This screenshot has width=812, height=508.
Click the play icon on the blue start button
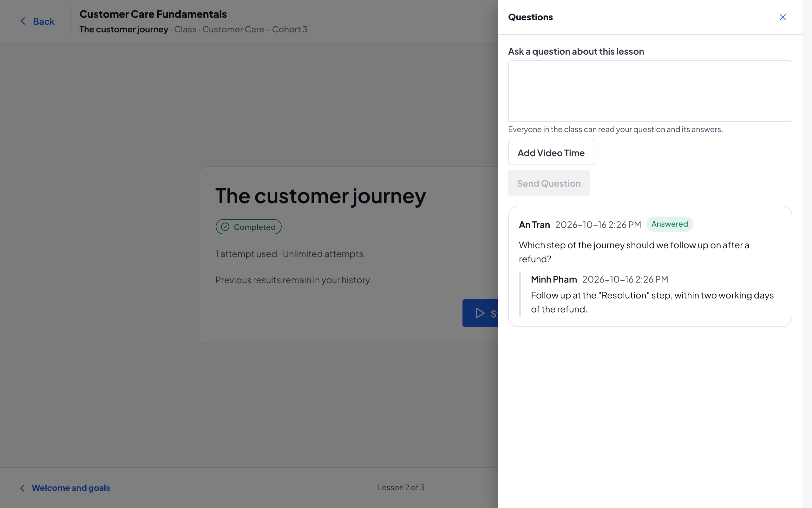(480, 313)
